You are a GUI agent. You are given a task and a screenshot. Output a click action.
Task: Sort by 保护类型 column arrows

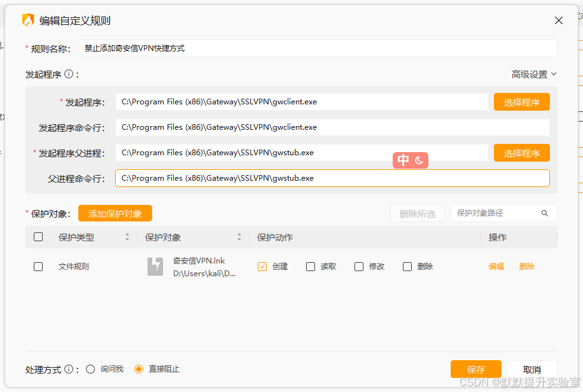[127, 237]
